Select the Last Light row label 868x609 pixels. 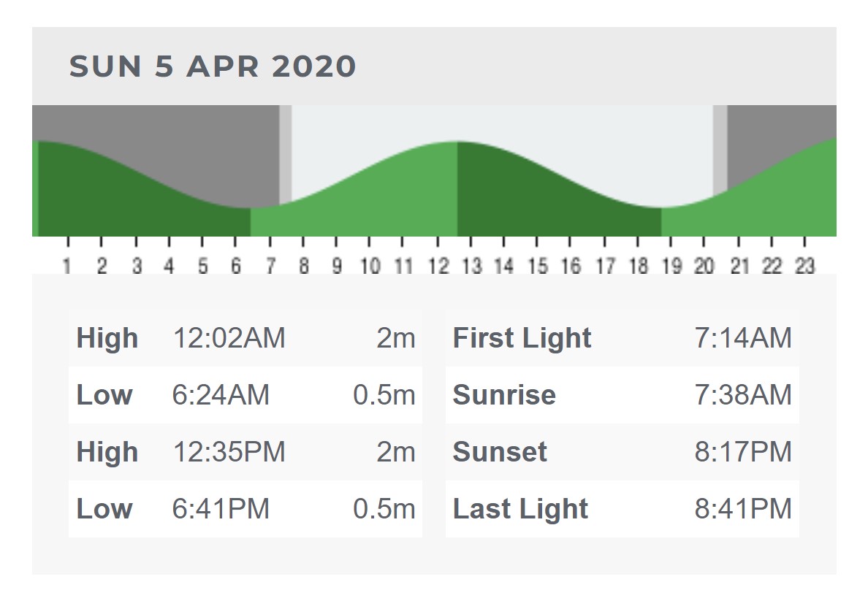pyautogui.click(x=520, y=509)
